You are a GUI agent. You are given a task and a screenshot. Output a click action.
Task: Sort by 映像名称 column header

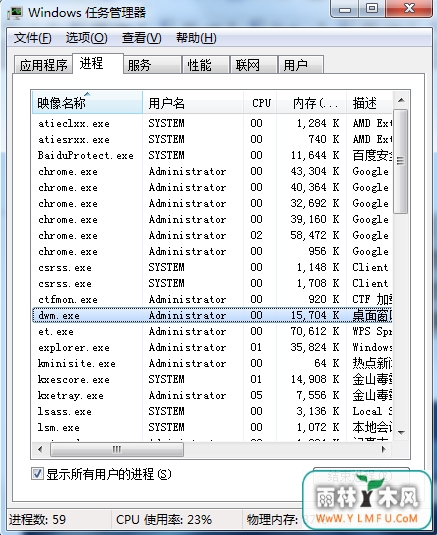pos(87,102)
